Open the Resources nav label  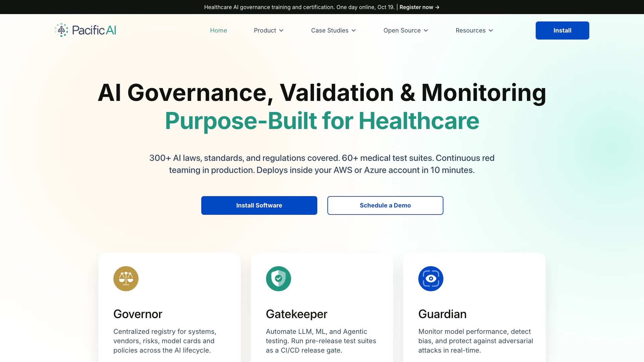click(470, 31)
